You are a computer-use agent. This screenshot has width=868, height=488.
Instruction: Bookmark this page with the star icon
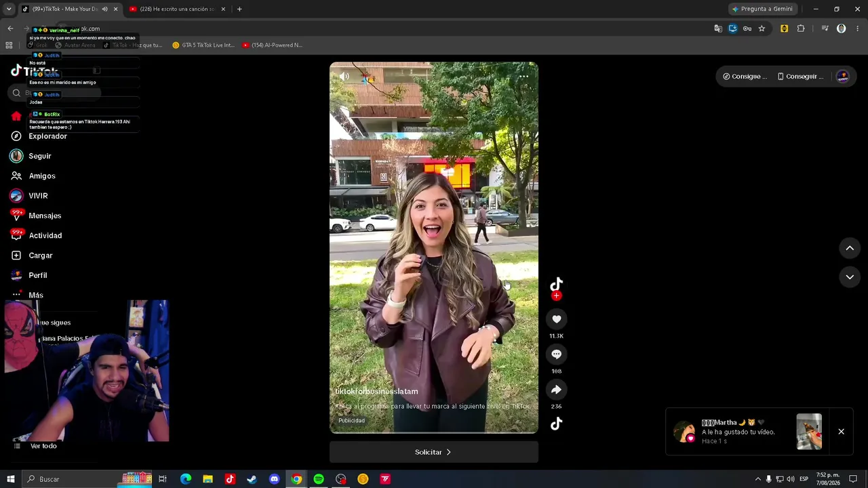[x=762, y=28]
